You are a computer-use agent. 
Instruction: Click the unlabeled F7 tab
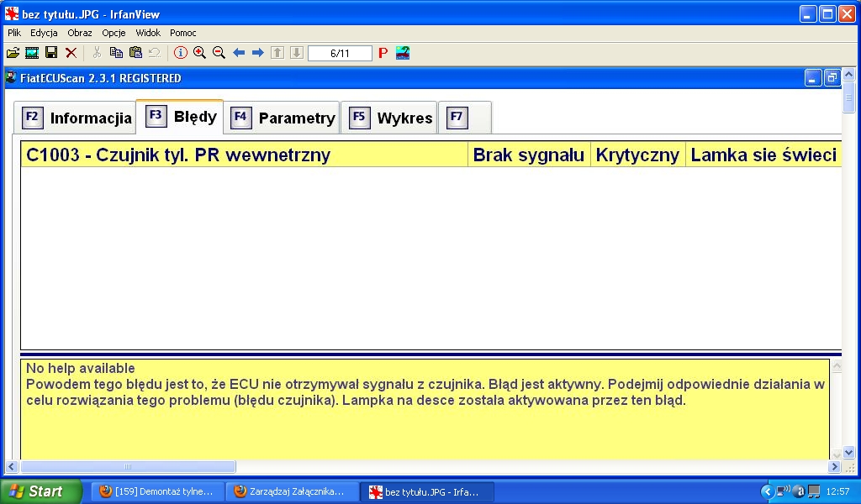click(x=464, y=118)
